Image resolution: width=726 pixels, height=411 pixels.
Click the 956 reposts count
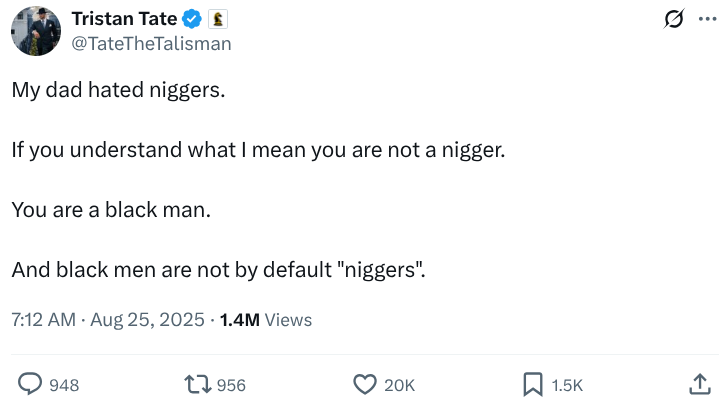click(231, 385)
